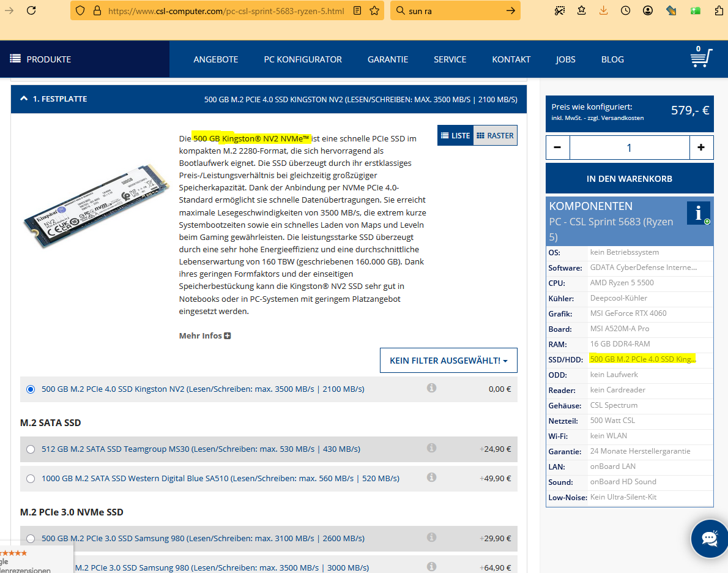The image size is (728, 573).
Task: Open BLOG menu item
Action: coord(612,59)
